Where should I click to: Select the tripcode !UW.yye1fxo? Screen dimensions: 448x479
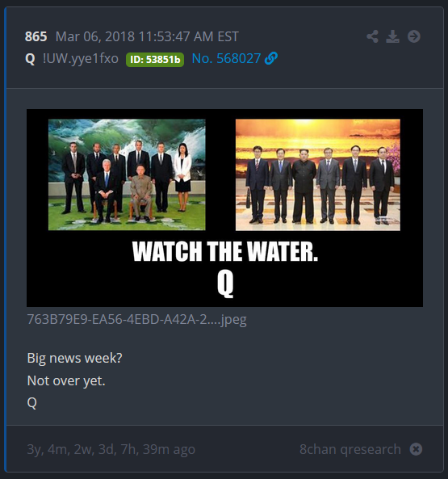point(81,59)
